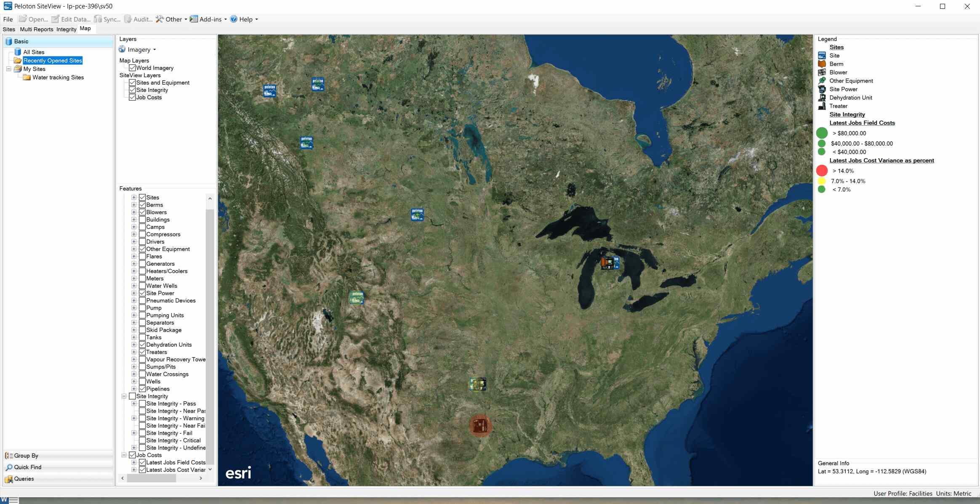980x504 pixels.
Task: Open the Imagery dropdown arrow
Action: point(154,50)
